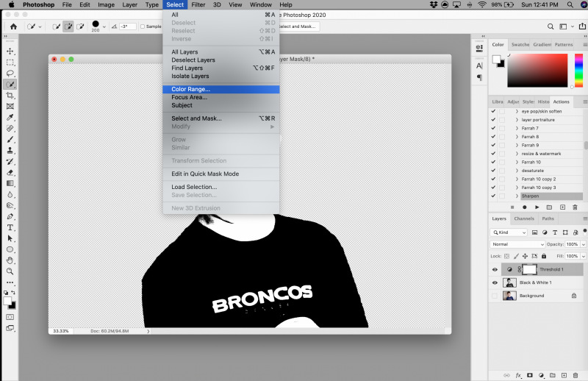588x381 pixels.
Task: Toggle dialog box for layer portraiture action
Action: click(x=502, y=120)
